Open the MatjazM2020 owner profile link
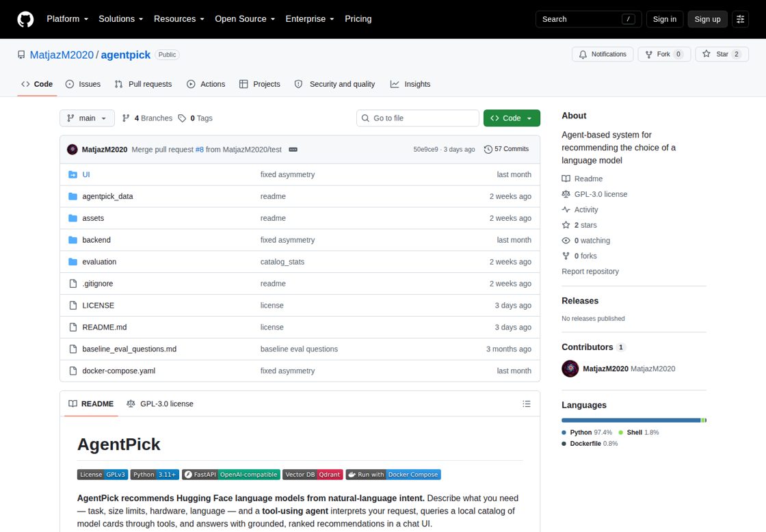The width and height of the screenshot is (766, 532). pyautogui.click(x=62, y=55)
